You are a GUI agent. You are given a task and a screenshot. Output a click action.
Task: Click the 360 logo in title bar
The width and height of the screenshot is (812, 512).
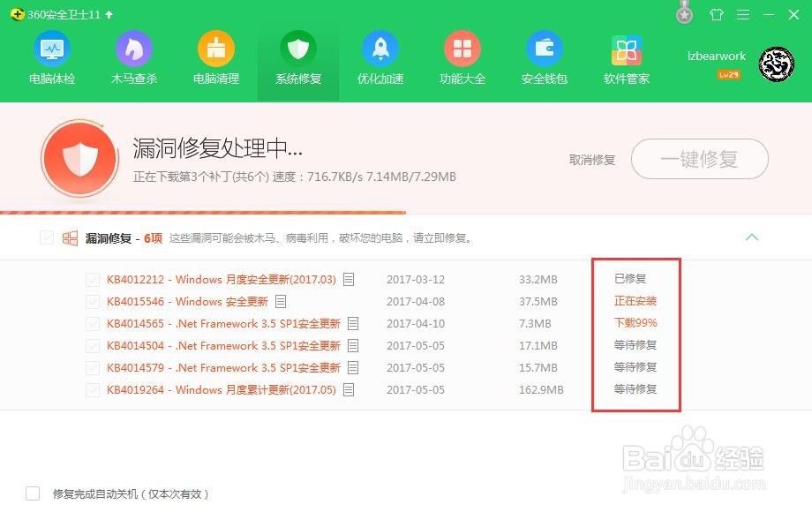pyautogui.click(x=17, y=14)
